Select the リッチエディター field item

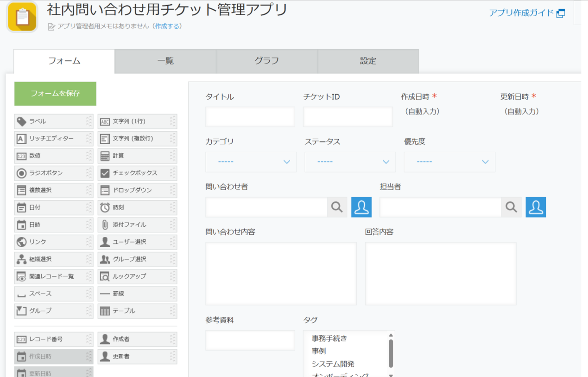point(54,138)
